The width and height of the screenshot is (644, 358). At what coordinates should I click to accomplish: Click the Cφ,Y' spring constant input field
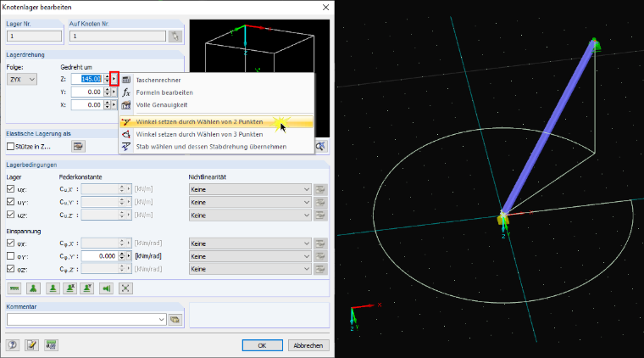coord(100,256)
